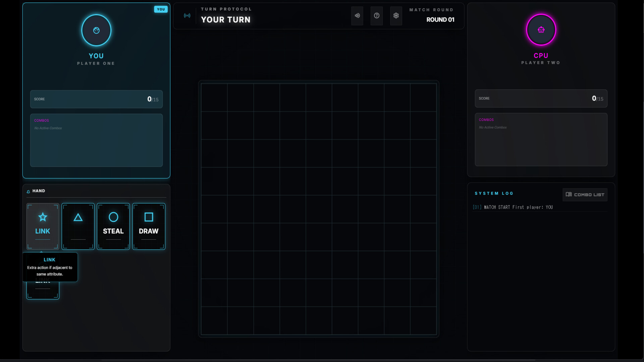Screen dimensions: 644x362
Task: Click CPU COMBOS panel 'No Active Combos'
Action: pyautogui.click(x=541, y=140)
